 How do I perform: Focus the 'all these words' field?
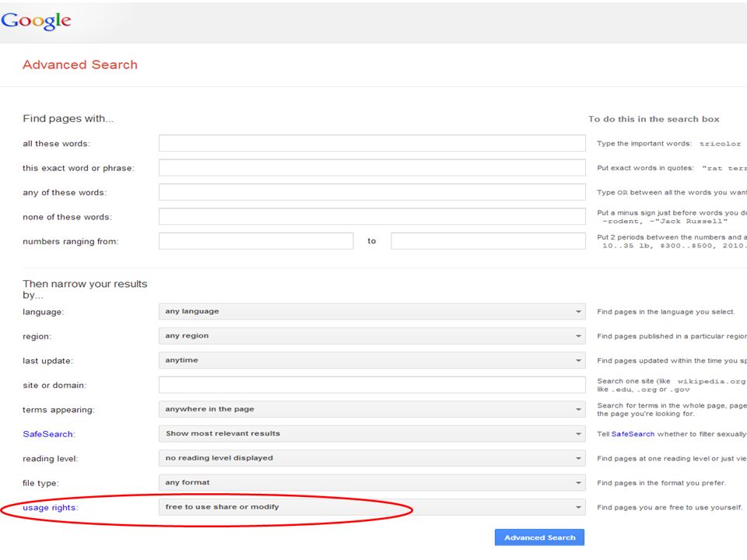pos(372,143)
